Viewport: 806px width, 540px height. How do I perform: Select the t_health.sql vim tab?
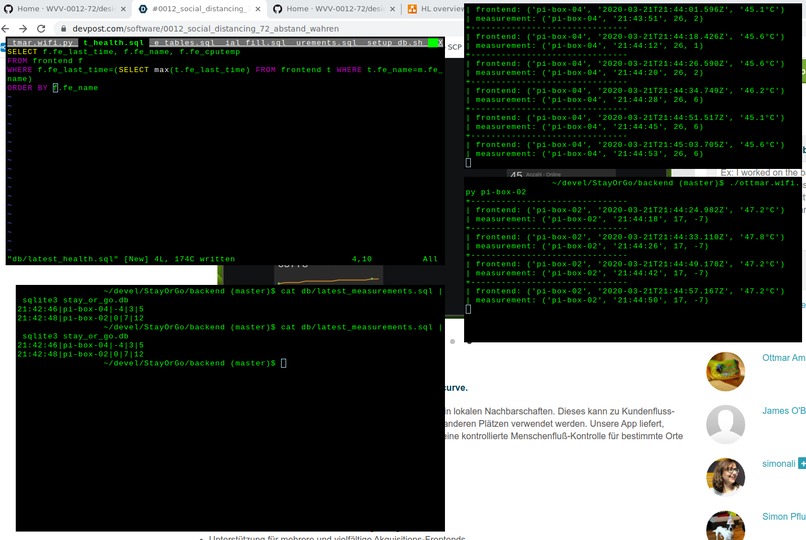[113, 43]
